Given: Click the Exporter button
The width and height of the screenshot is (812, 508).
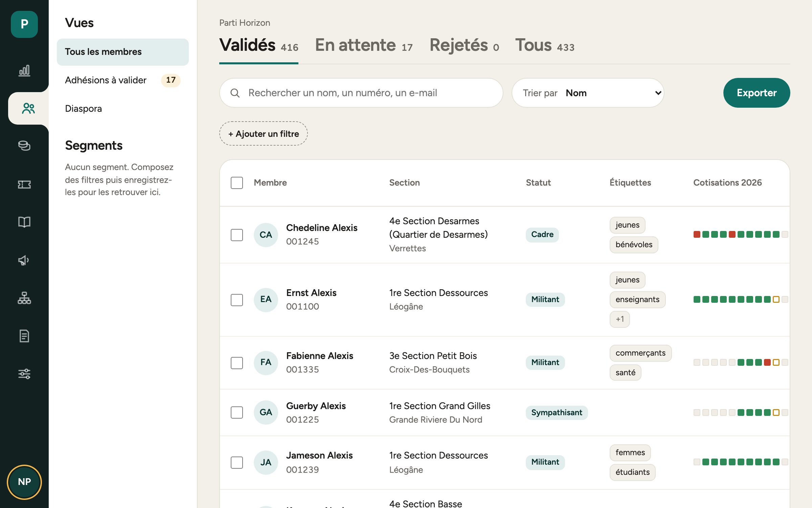Looking at the screenshot, I should click(x=757, y=93).
